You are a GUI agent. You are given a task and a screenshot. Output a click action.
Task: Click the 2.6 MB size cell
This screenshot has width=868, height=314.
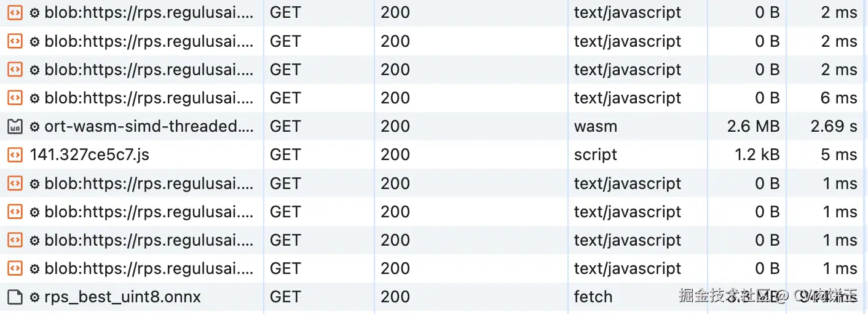point(753,126)
